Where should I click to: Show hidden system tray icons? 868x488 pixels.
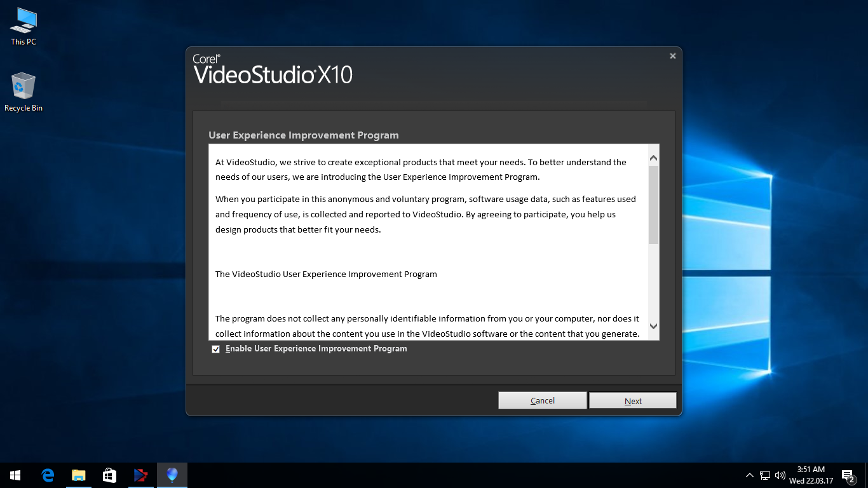pos(750,475)
